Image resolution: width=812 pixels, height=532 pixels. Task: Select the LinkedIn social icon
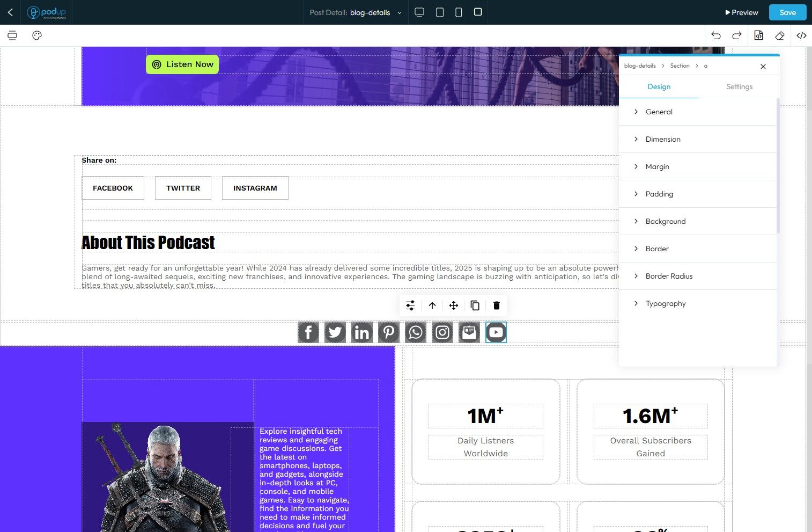(362, 332)
